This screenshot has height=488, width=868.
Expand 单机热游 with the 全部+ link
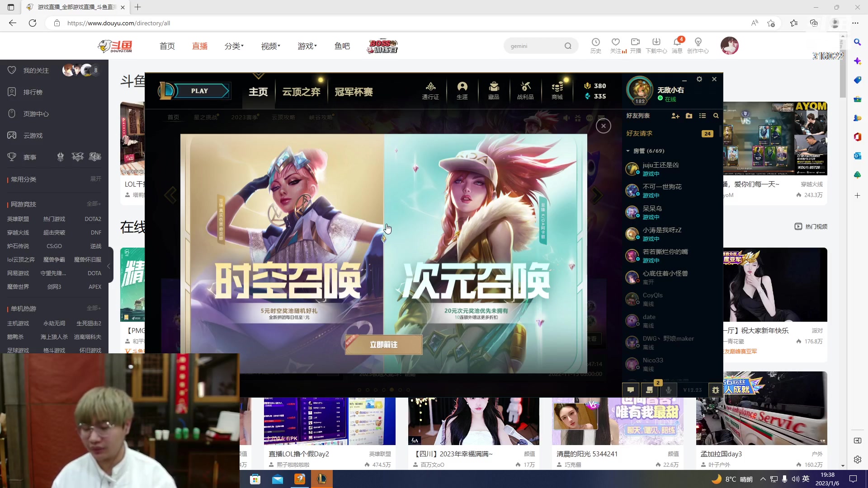pyautogui.click(x=94, y=308)
